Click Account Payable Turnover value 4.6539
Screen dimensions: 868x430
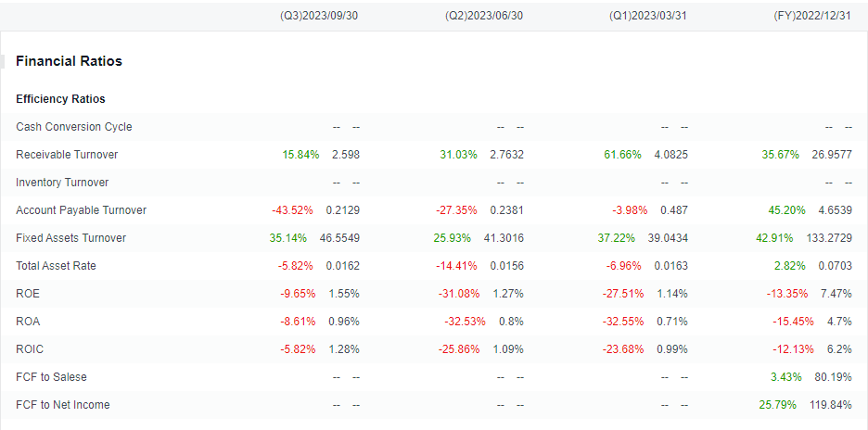(836, 210)
